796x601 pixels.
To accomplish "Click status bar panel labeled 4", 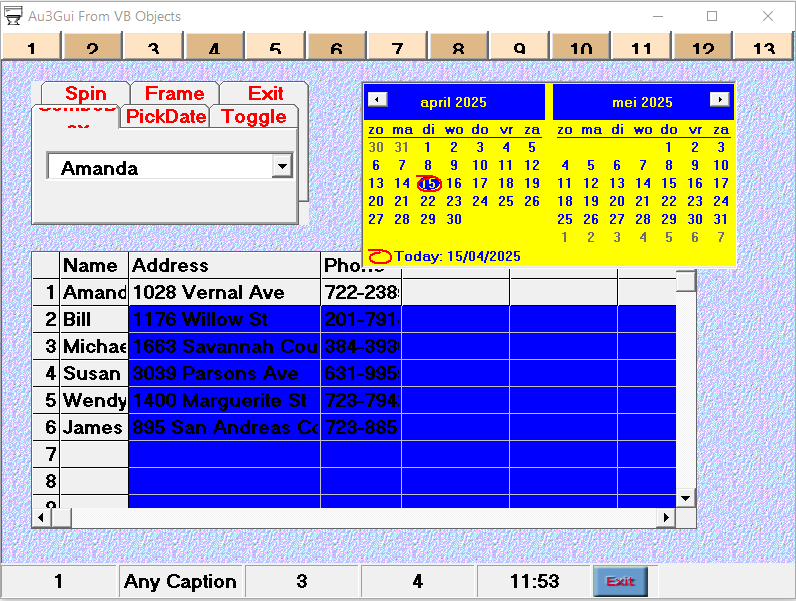I will (x=418, y=581).
